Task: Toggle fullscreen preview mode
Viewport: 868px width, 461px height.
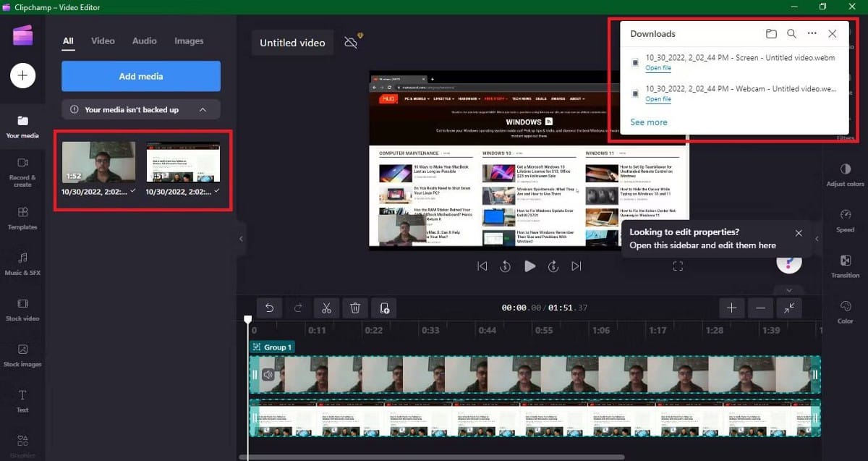Action: [678, 266]
